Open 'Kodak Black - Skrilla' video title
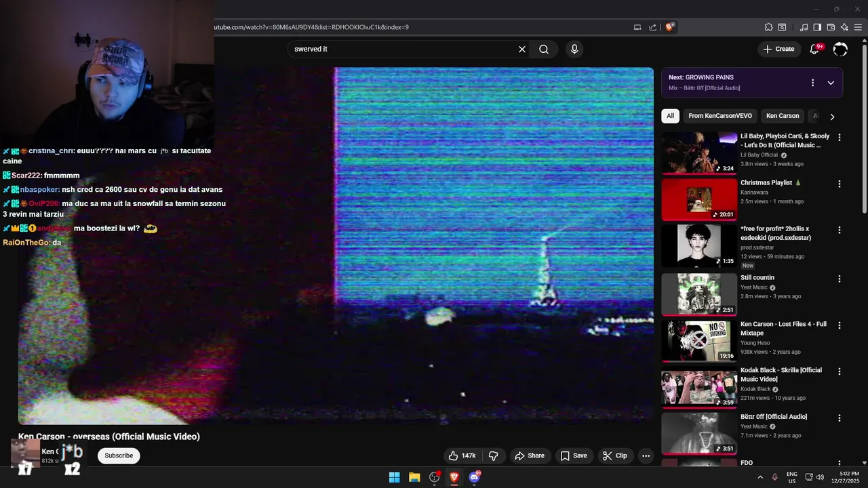 pos(781,374)
